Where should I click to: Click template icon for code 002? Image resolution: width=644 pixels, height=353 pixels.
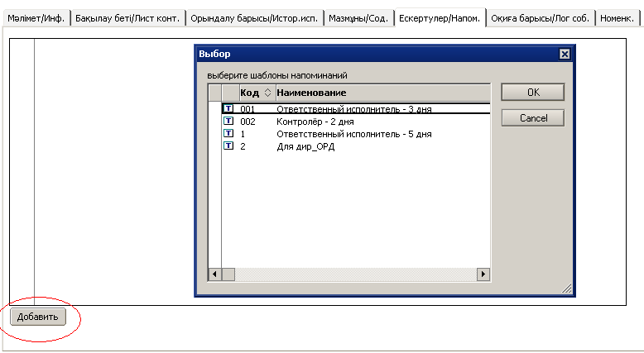(x=228, y=121)
